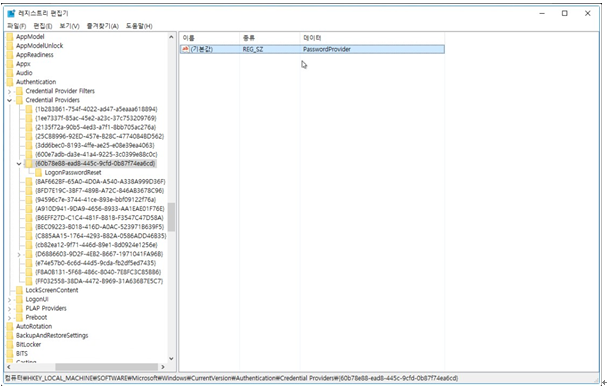Select the {C885AA15-1764-4293...} key

click(100, 236)
